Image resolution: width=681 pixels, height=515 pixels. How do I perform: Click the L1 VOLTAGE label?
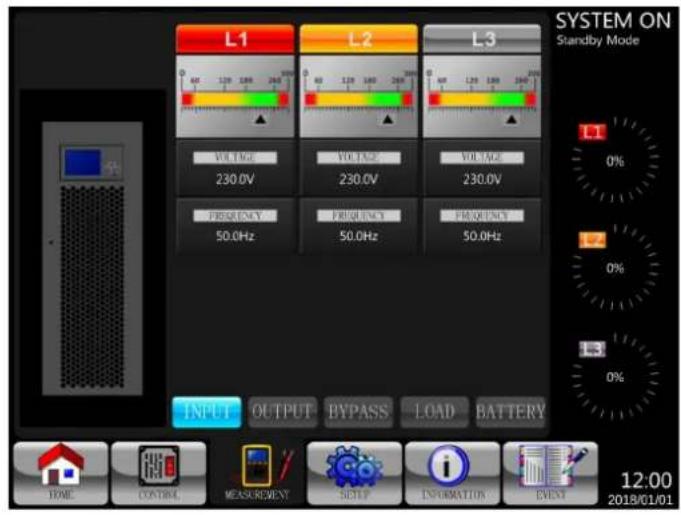point(235,158)
